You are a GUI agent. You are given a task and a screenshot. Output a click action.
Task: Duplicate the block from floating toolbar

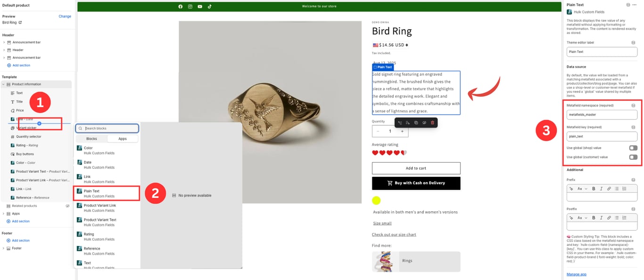(x=416, y=123)
